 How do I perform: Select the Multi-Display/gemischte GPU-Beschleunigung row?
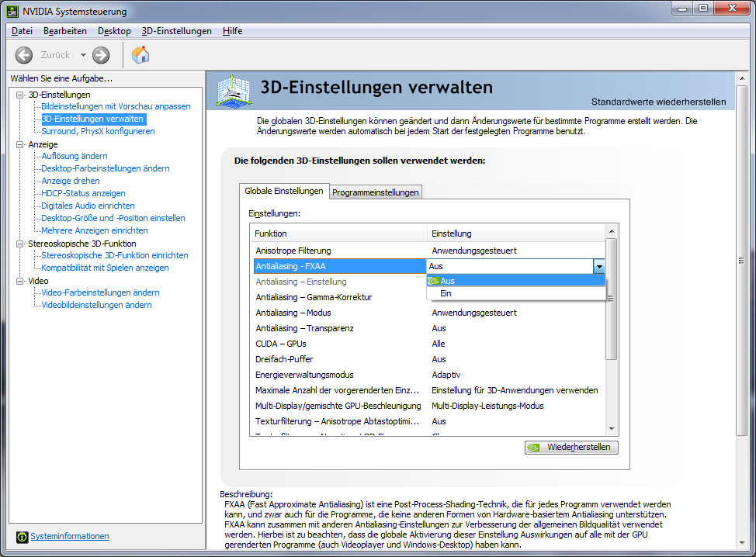(429, 406)
